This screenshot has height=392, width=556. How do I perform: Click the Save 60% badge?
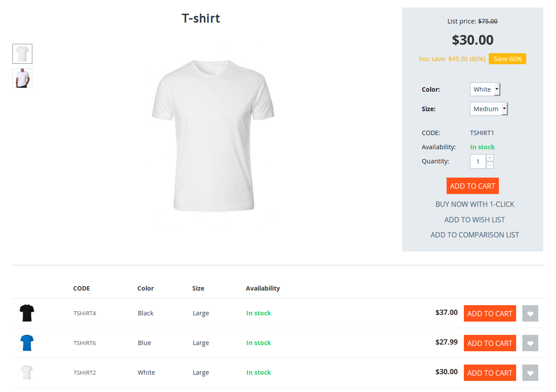pyautogui.click(x=507, y=59)
